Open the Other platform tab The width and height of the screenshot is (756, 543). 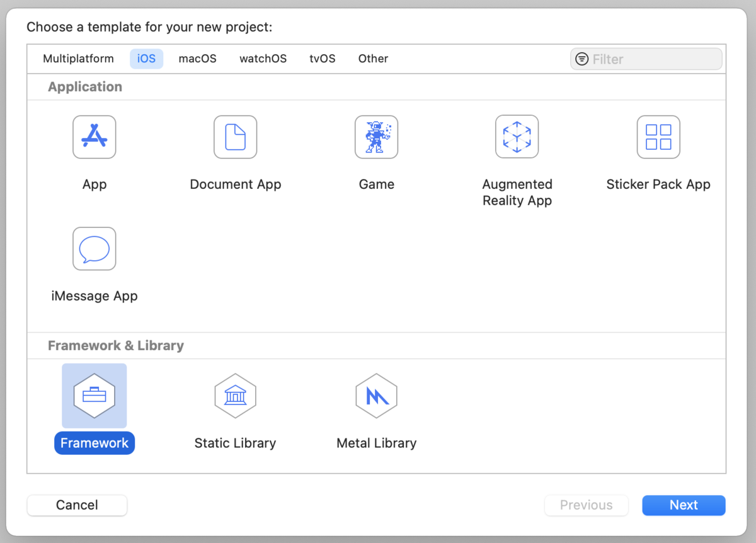(373, 59)
